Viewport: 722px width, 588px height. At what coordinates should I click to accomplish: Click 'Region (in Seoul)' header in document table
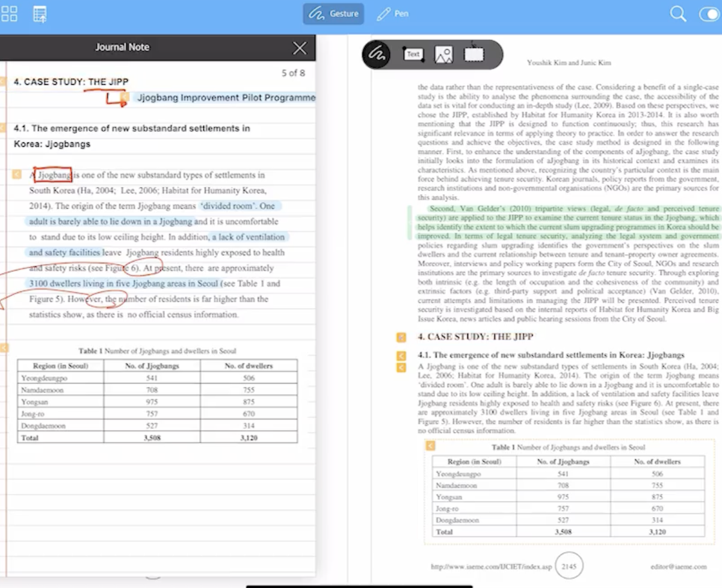pyautogui.click(x=474, y=462)
